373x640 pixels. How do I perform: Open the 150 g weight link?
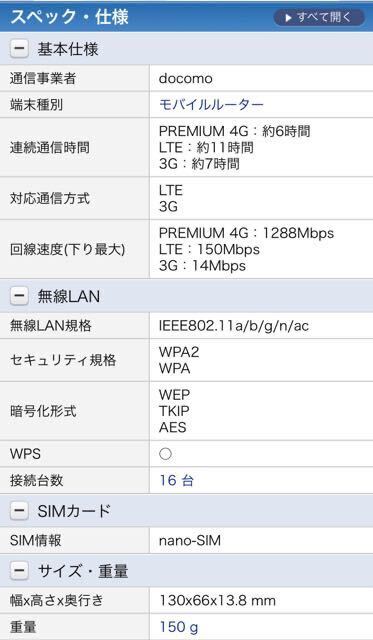pos(179,627)
